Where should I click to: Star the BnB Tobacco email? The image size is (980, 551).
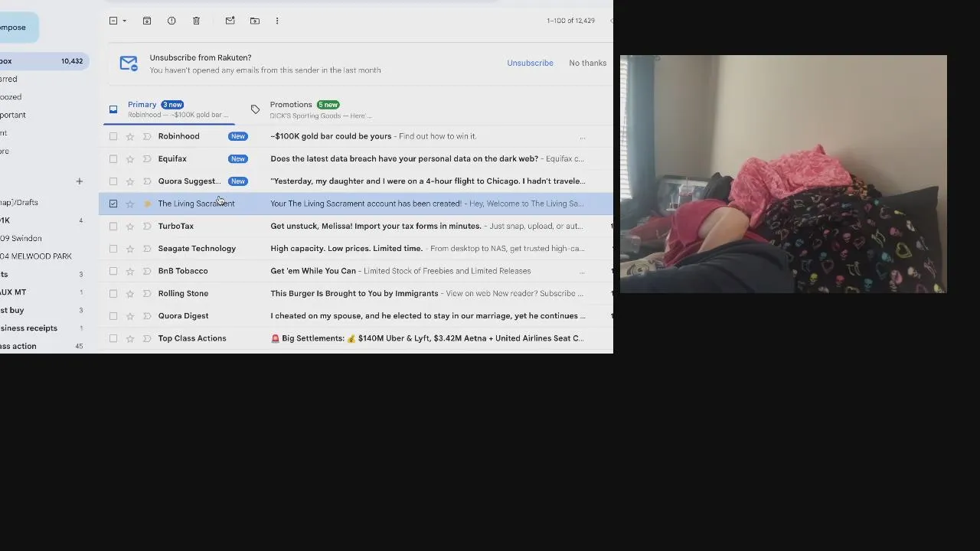pyautogui.click(x=130, y=271)
